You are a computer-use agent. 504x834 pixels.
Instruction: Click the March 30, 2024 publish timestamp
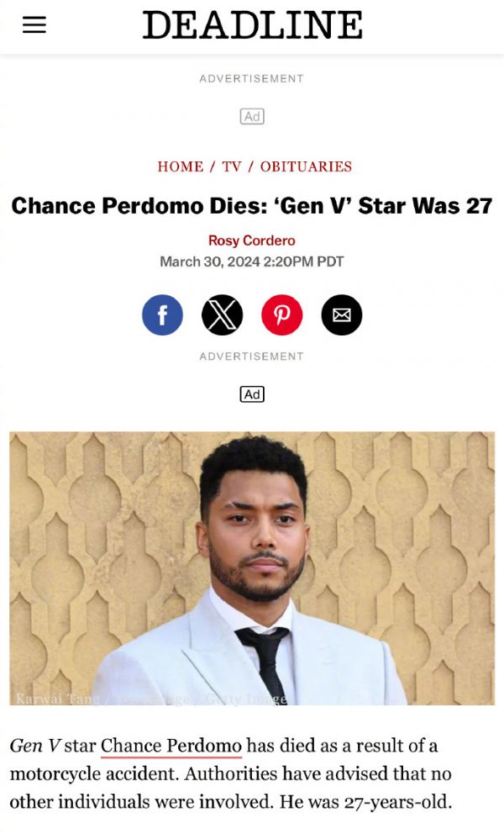coord(252,261)
